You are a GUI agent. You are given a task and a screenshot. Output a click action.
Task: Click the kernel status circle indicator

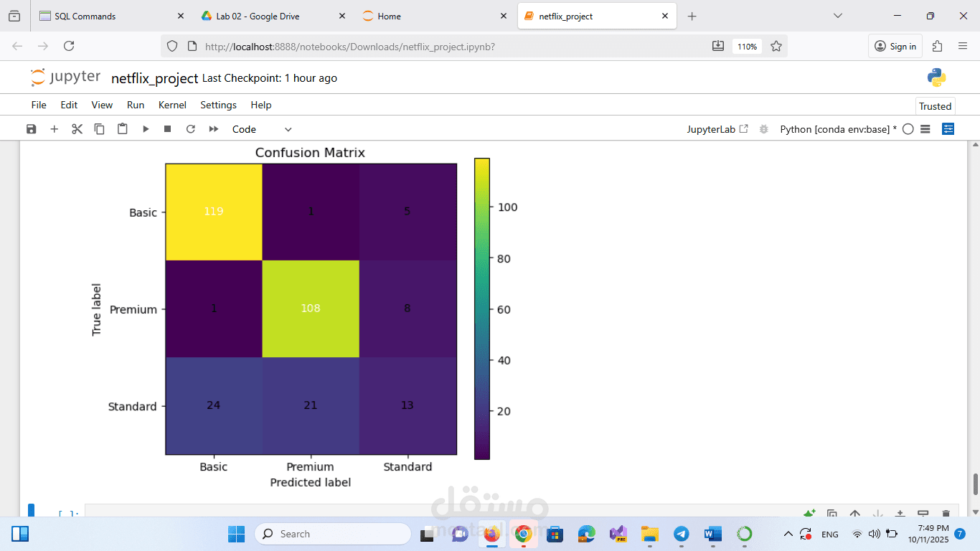click(908, 129)
